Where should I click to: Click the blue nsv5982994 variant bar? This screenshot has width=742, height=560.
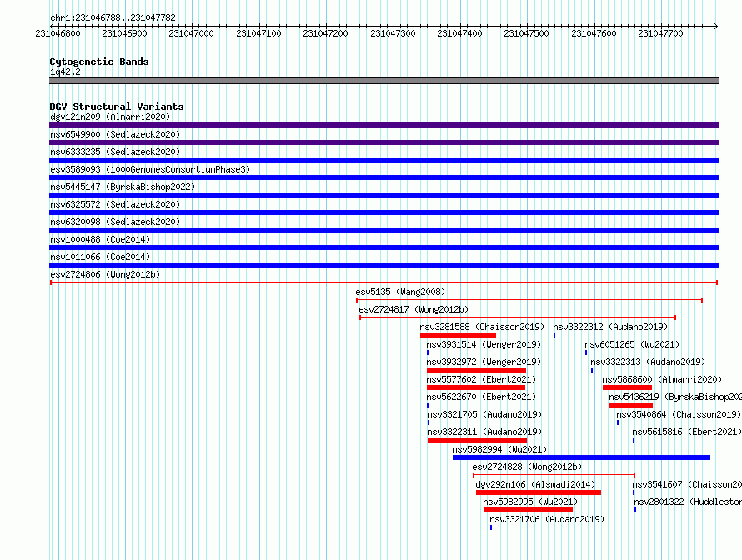(582, 457)
